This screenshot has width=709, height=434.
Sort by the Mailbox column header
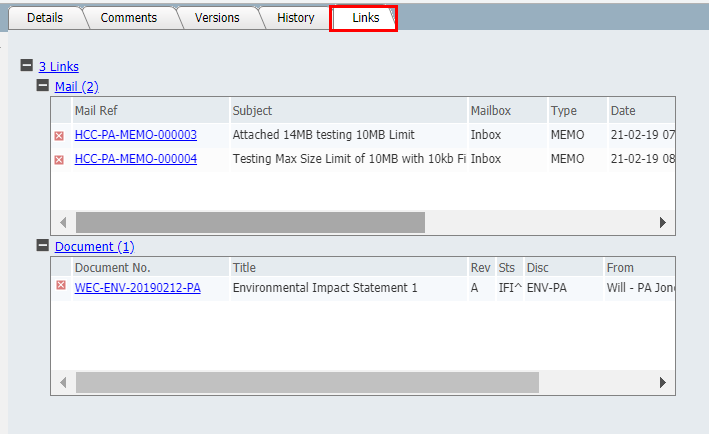click(x=508, y=110)
